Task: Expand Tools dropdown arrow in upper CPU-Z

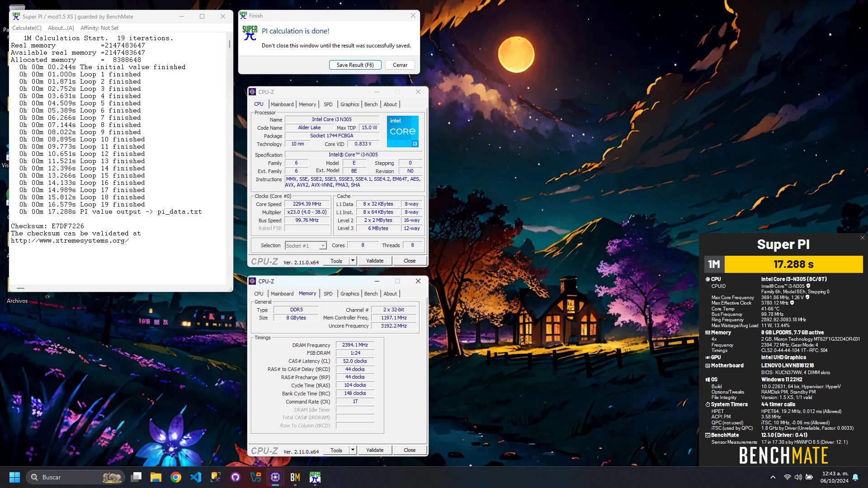Action: point(353,261)
